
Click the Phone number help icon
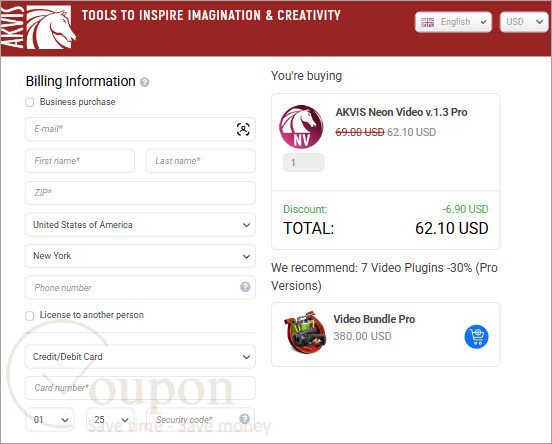245,287
